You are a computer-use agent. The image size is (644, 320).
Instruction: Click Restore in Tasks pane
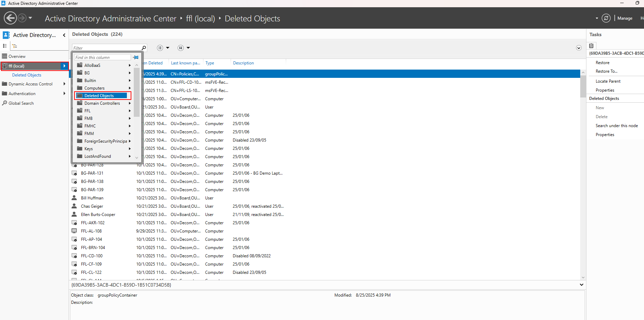[602, 63]
